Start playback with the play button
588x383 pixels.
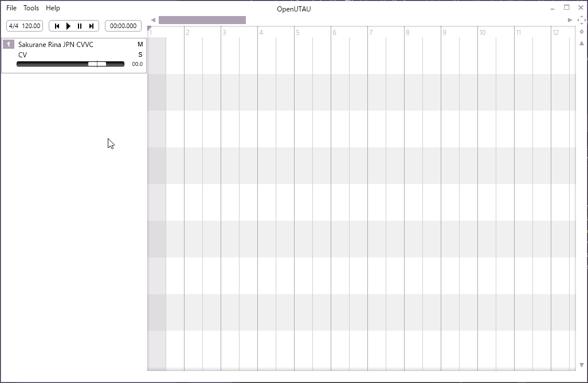click(x=68, y=26)
